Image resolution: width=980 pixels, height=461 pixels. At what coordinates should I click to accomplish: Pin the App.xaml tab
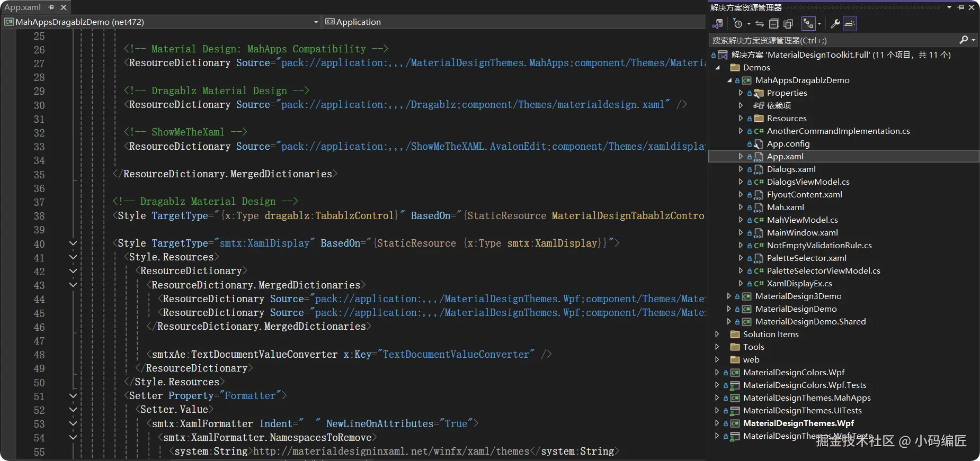pyautogui.click(x=51, y=7)
